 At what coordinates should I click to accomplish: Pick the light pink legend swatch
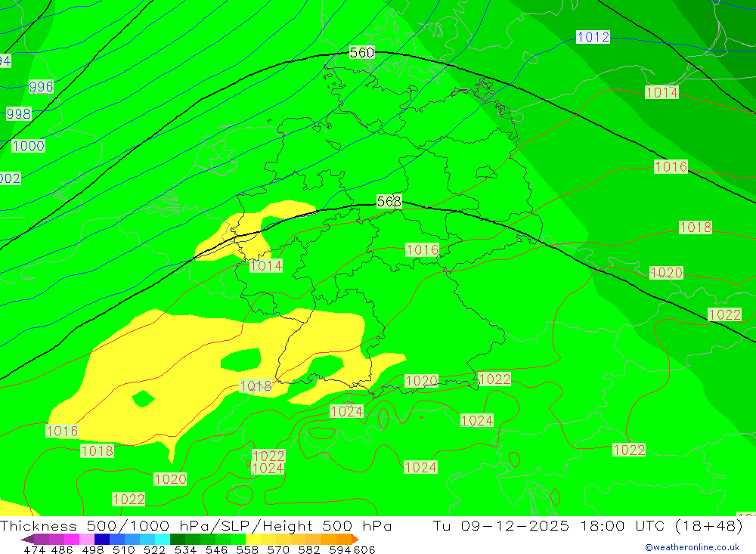[x=87, y=539]
